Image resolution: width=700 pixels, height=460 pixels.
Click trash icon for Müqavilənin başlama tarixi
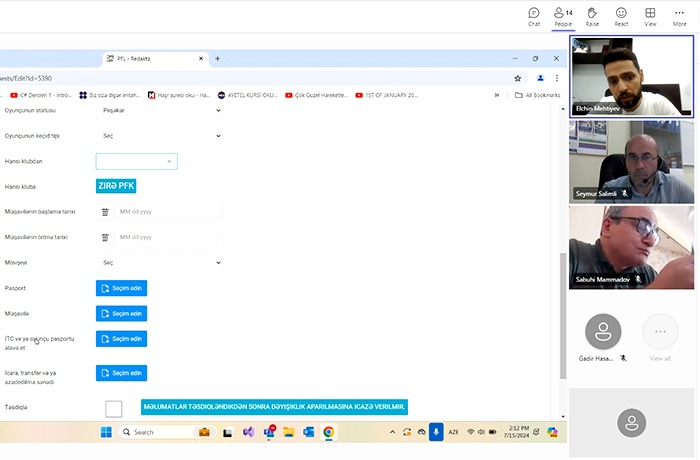click(105, 211)
